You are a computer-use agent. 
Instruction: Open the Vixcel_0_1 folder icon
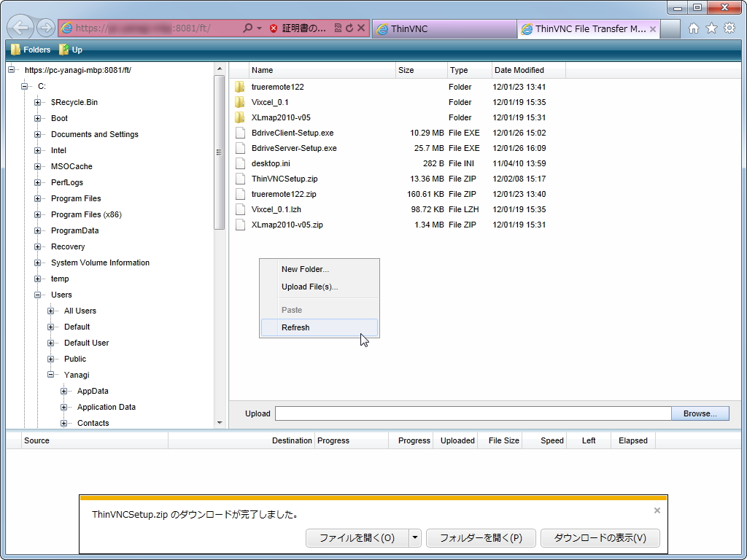(x=241, y=102)
